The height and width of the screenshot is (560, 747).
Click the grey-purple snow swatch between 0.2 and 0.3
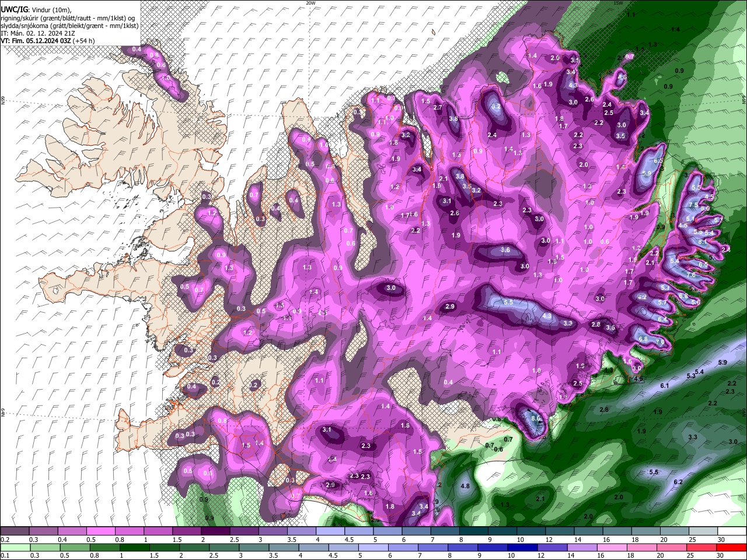click(15, 531)
